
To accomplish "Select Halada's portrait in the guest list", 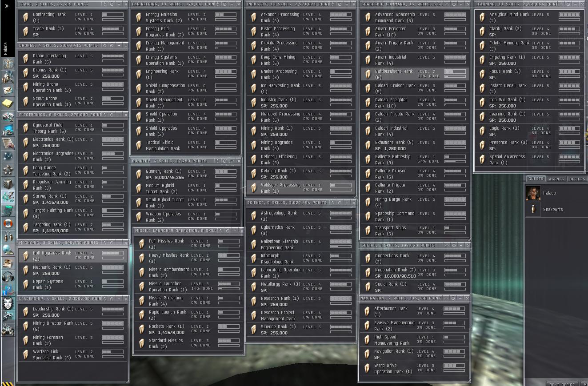I will pyautogui.click(x=533, y=193).
